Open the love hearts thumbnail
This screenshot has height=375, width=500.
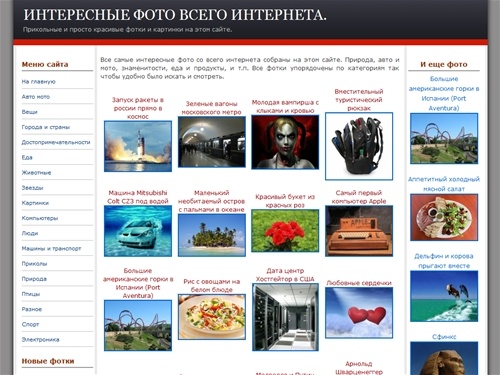[359, 313]
